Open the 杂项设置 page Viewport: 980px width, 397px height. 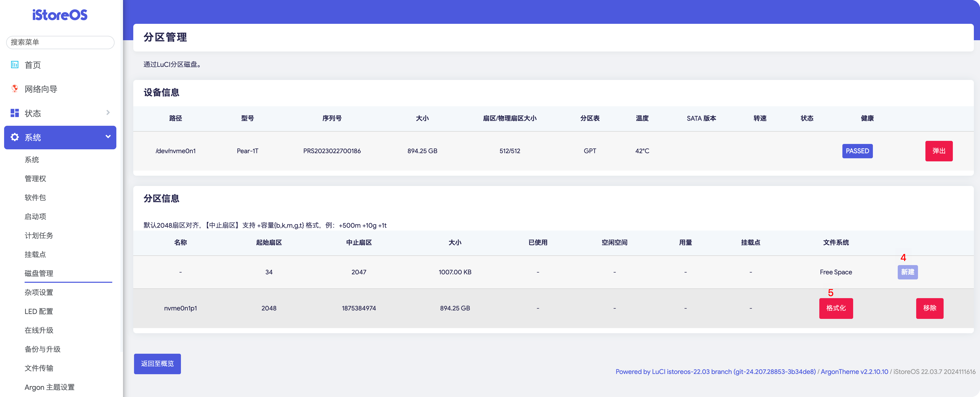(x=39, y=292)
